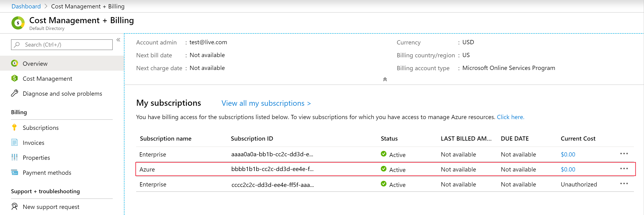
Task: Open more options for Unauthorized Enterprise row
Action: (x=624, y=184)
